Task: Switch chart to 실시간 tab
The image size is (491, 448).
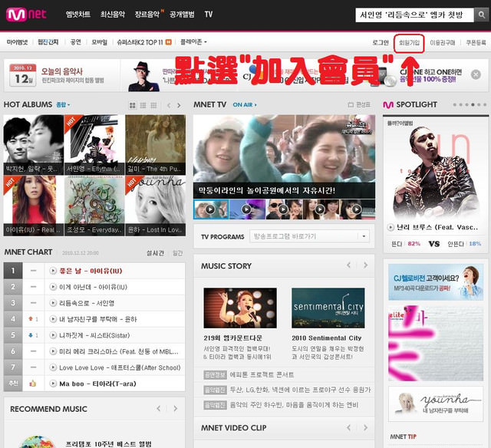Action: click(x=155, y=253)
